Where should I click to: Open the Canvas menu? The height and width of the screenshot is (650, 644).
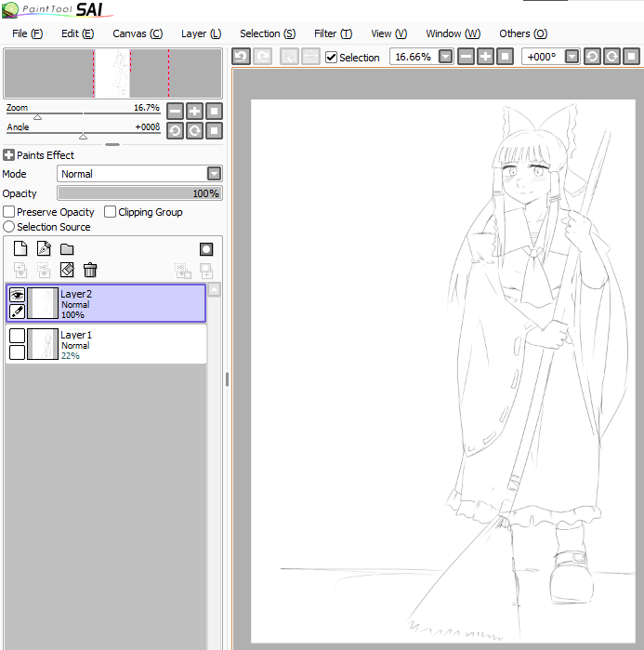click(138, 33)
